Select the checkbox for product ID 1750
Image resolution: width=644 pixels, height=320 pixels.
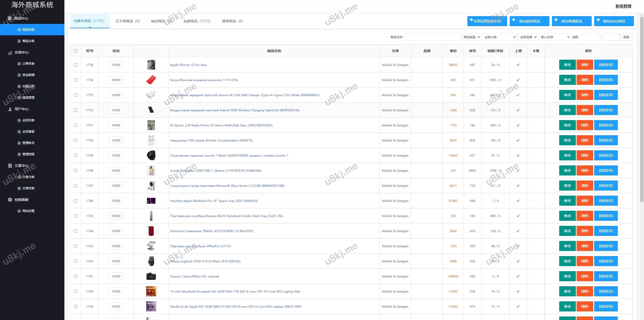(75, 140)
